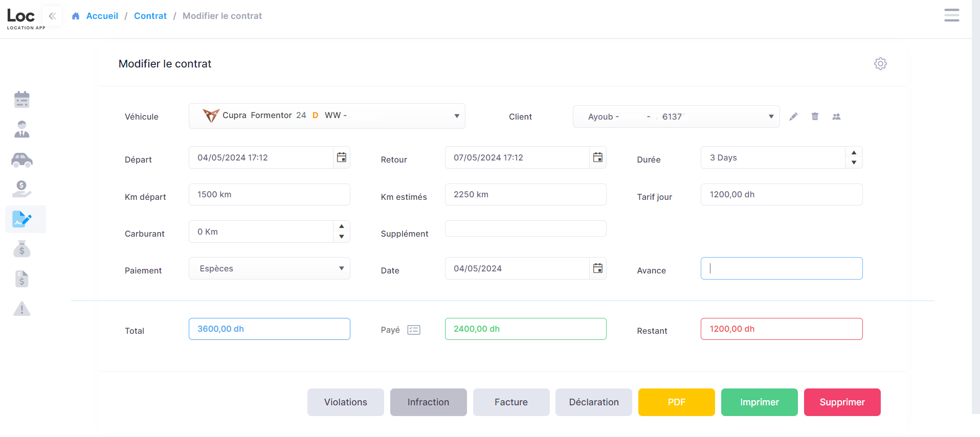980x437 pixels.
Task: Click the warning triangle sidebar icon
Action: pyautogui.click(x=22, y=309)
